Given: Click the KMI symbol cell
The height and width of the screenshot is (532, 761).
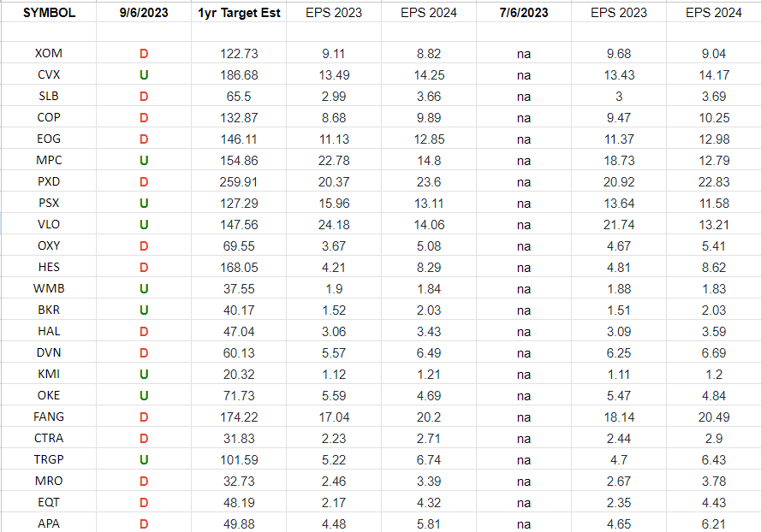Looking at the screenshot, I should pos(49,374).
